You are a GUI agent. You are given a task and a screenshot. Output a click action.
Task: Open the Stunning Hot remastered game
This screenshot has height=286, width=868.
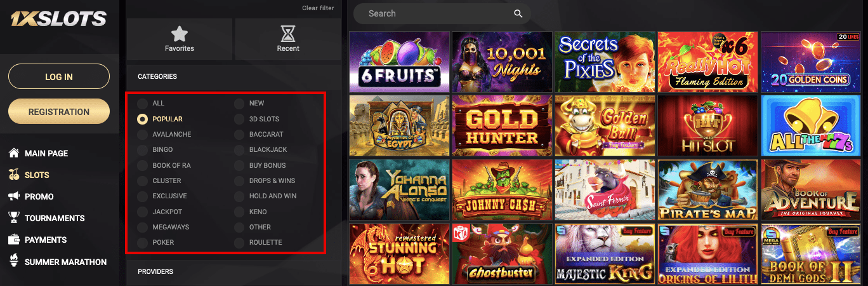(x=400, y=253)
